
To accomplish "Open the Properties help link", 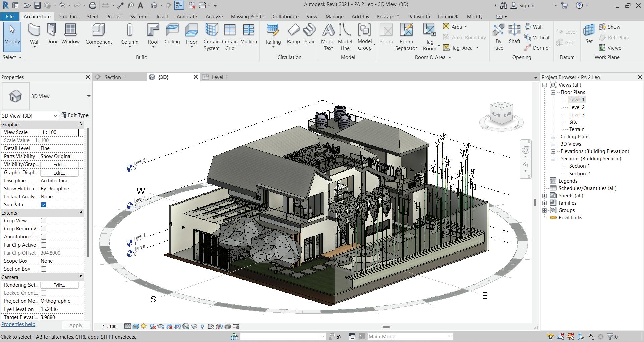I will (x=18, y=324).
